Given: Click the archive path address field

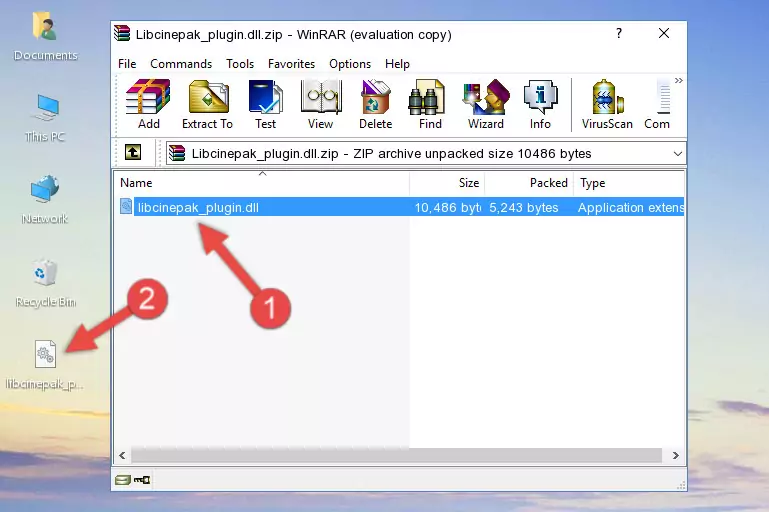Looking at the screenshot, I should pyautogui.click(x=425, y=154).
